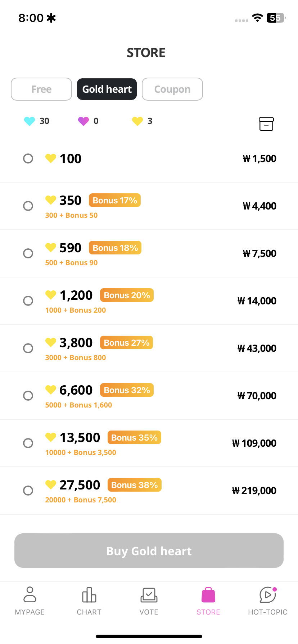Select the 27,500 hearts radio option
The image size is (298, 644).
[28, 491]
